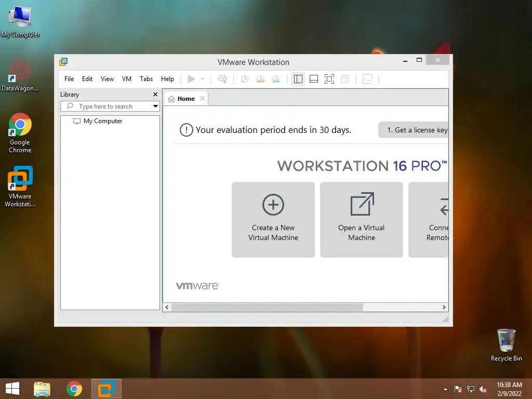Click Get a license key button
This screenshot has height=399, width=532.
(413, 130)
